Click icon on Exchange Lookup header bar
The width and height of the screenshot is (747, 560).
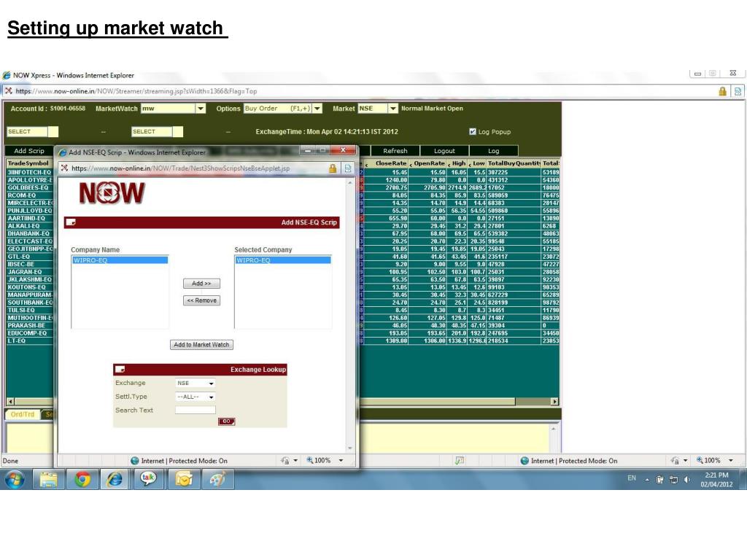point(120,369)
